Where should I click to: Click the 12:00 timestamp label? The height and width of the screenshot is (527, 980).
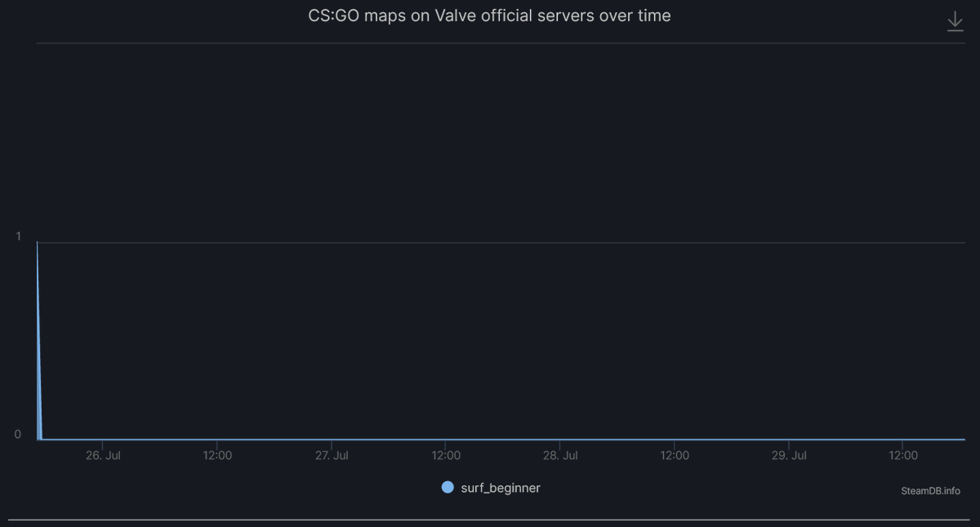pos(217,455)
